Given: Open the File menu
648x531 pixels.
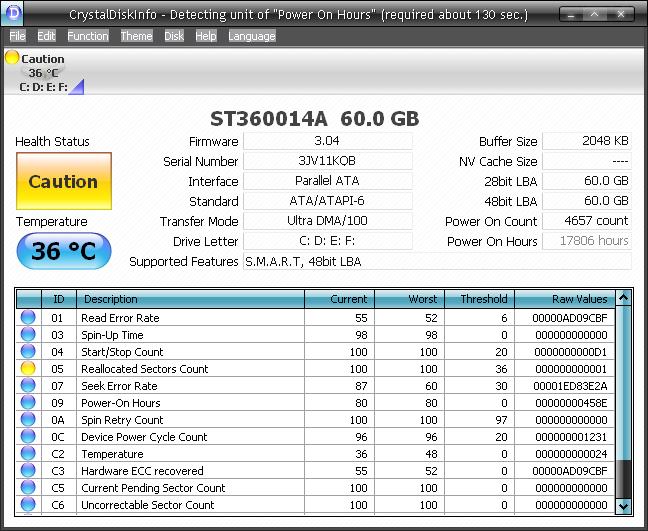Looking at the screenshot, I should 17,36.
